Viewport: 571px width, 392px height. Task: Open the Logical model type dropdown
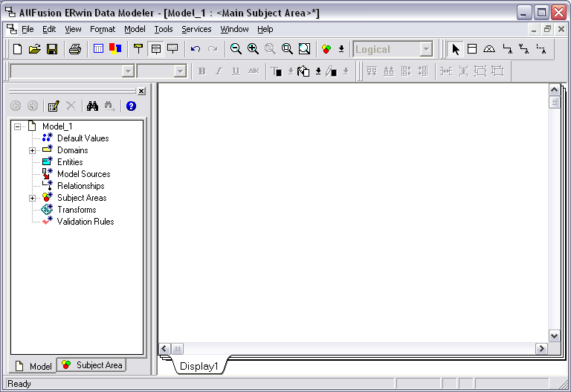(426, 49)
